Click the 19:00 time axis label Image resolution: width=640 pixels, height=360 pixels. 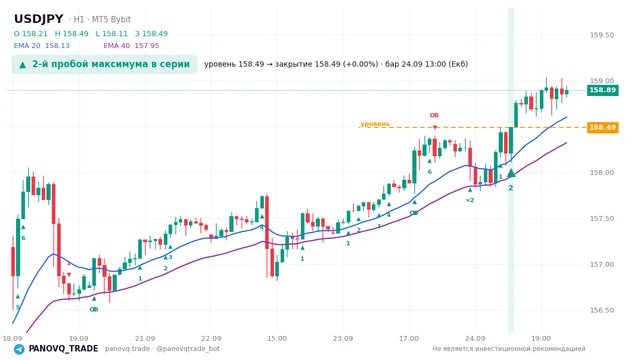(541, 339)
